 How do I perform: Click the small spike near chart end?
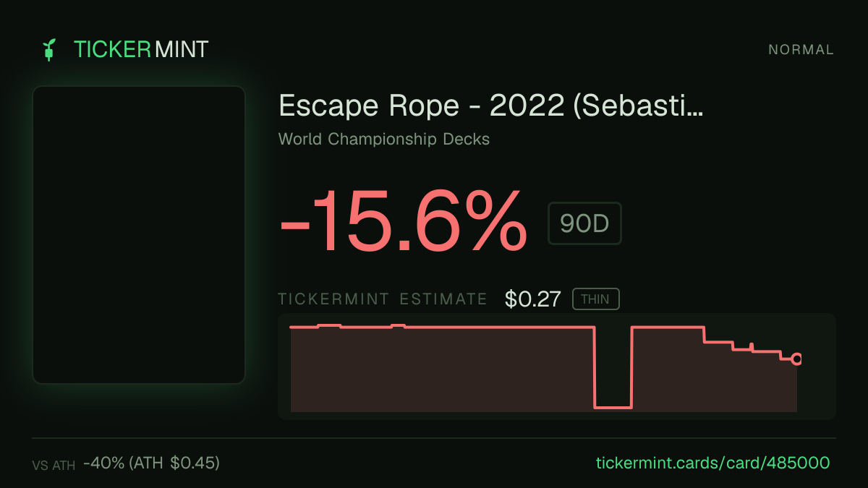pyautogui.click(x=752, y=347)
